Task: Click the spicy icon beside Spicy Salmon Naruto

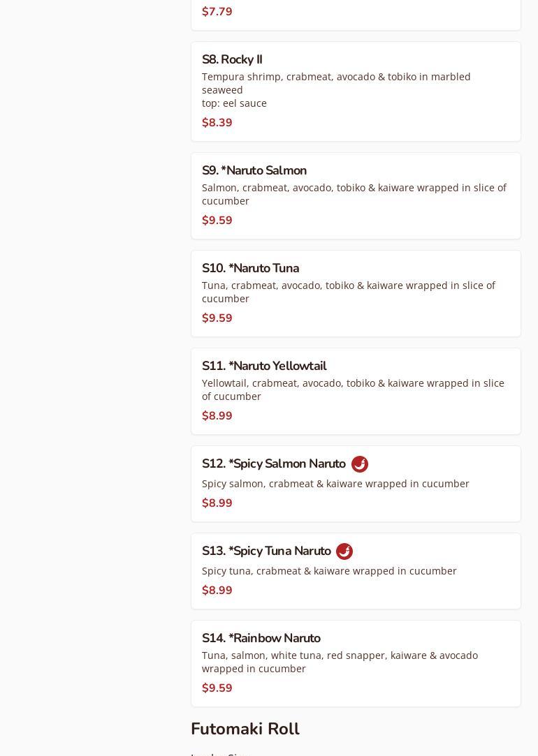Action: pos(359,464)
